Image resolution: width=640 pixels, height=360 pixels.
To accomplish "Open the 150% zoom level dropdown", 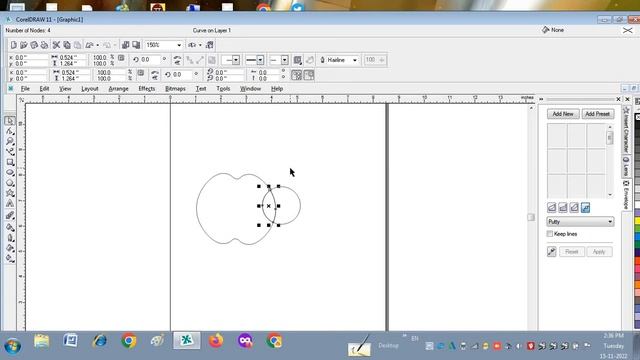I will pos(179,45).
